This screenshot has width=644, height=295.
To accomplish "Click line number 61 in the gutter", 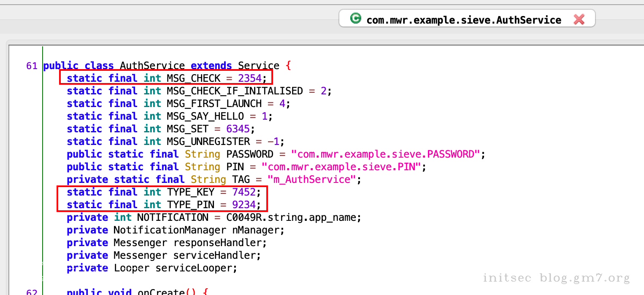I will point(32,66).
